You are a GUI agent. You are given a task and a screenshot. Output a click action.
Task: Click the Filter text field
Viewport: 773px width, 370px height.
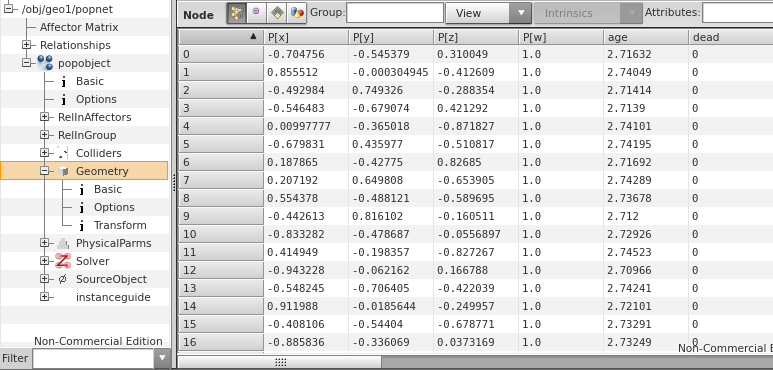click(x=94, y=358)
